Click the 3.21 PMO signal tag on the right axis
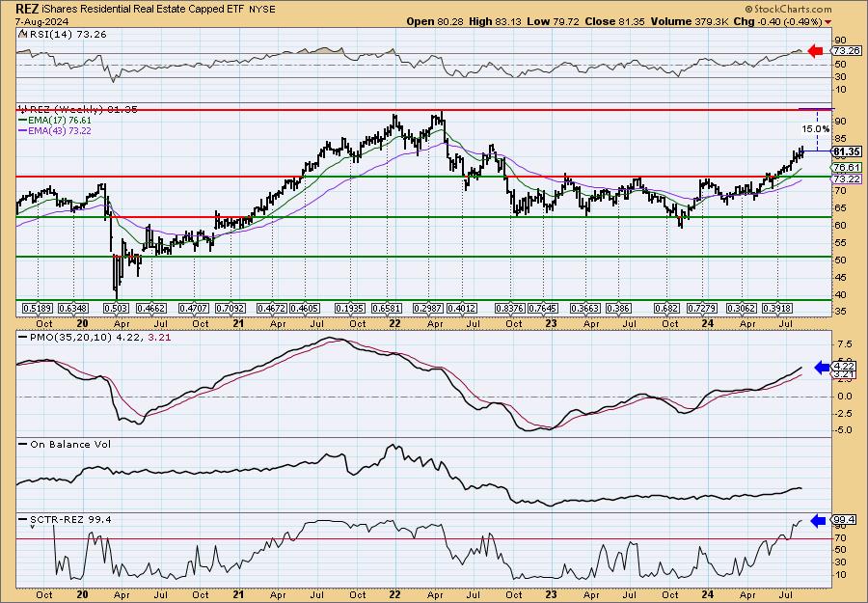The width and height of the screenshot is (868, 603). [x=845, y=375]
